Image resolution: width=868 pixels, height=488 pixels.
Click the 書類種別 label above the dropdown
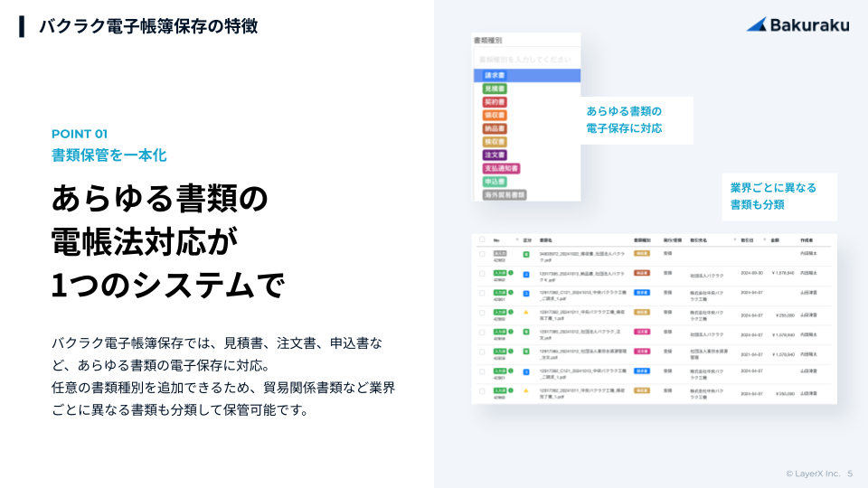click(x=487, y=41)
